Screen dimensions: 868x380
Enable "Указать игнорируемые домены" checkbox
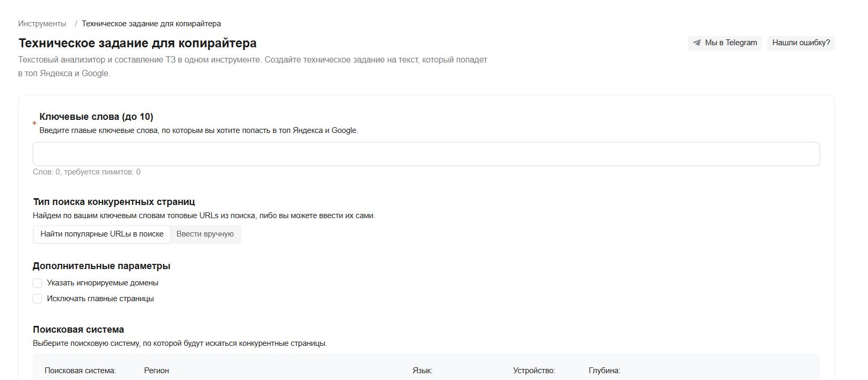point(37,283)
